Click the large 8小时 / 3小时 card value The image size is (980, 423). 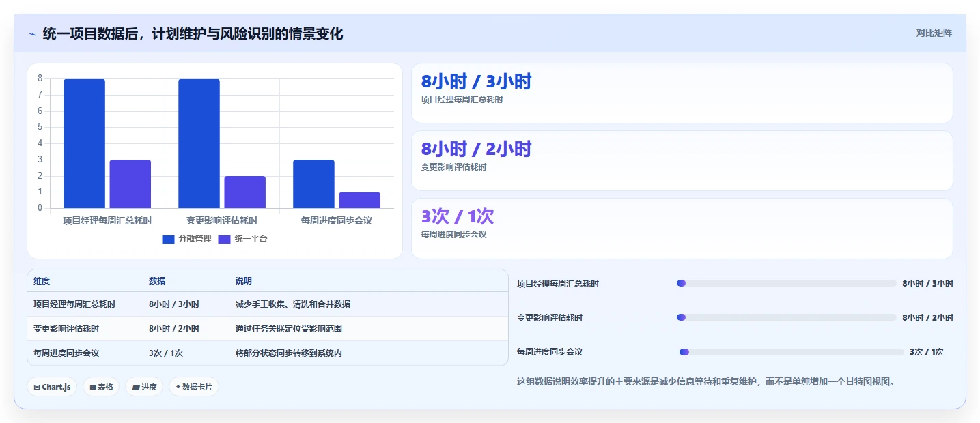(x=476, y=82)
